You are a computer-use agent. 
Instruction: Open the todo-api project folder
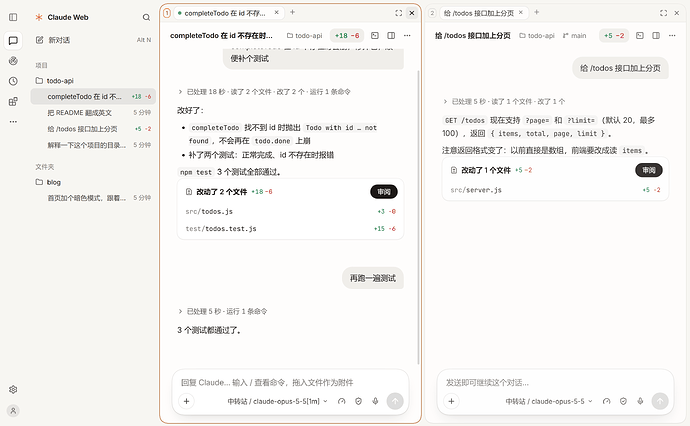pos(93,81)
